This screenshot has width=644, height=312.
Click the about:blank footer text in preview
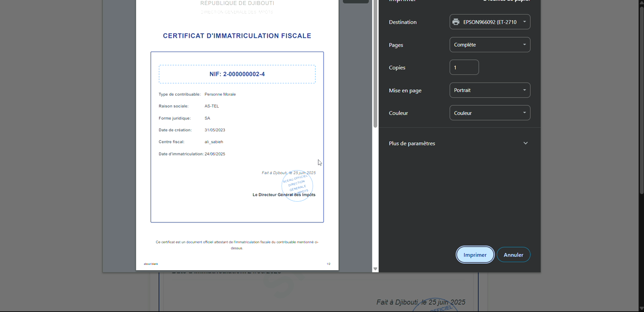coord(151,264)
